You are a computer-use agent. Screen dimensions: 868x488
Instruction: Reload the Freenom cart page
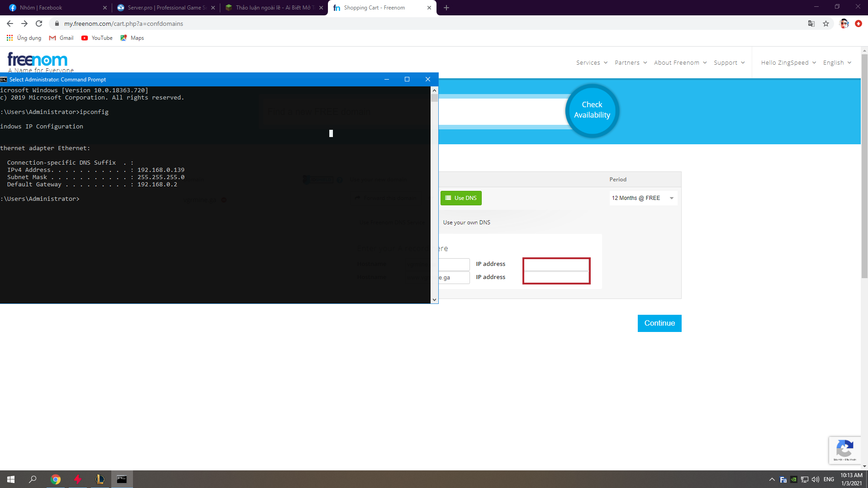tap(39, 24)
